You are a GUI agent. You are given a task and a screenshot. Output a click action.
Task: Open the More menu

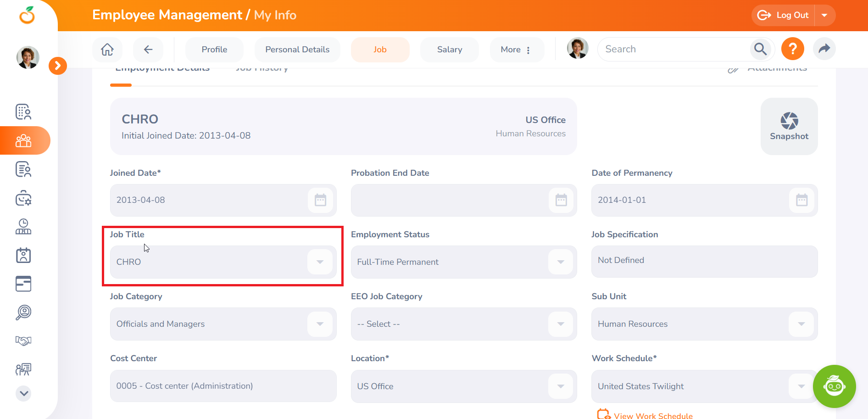point(516,50)
